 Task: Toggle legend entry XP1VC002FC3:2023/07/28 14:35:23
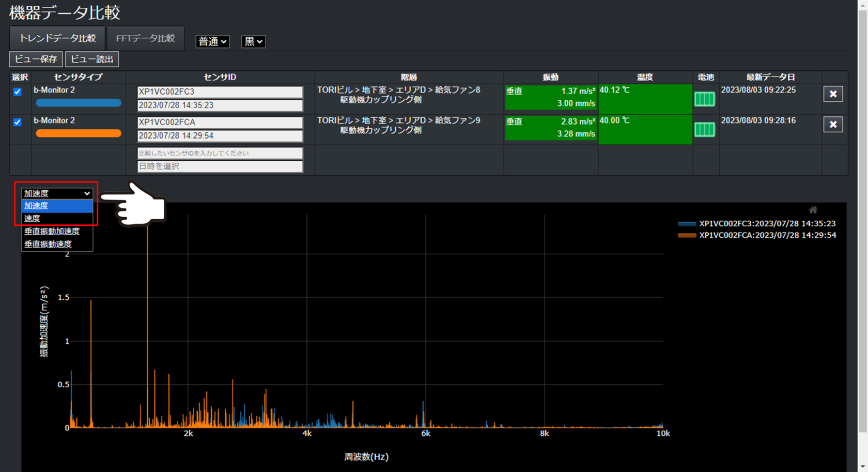tap(757, 223)
